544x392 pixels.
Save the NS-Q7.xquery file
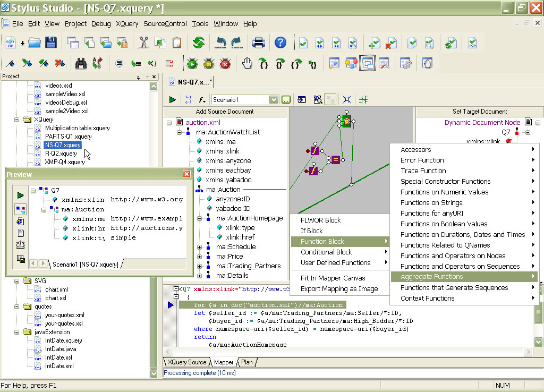50,43
